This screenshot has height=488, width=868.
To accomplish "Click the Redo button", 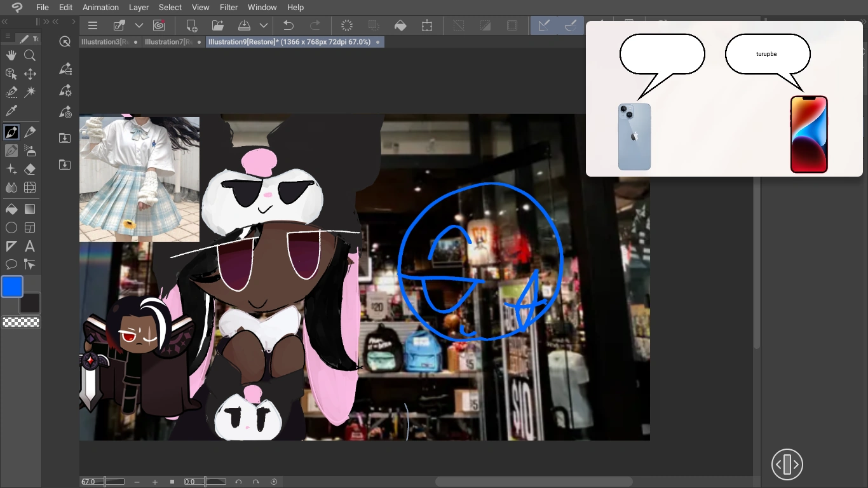I will [316, 25].
